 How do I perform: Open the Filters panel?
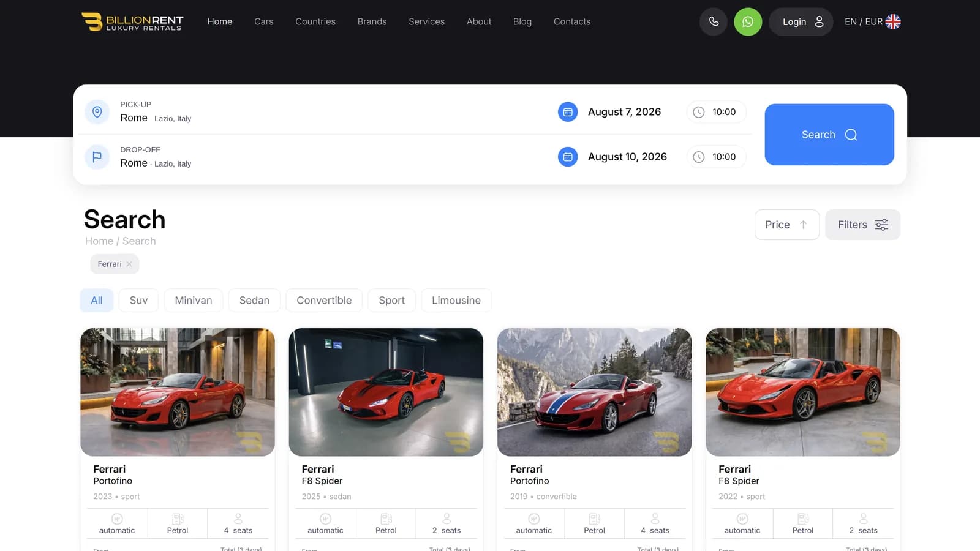point(862,225)
